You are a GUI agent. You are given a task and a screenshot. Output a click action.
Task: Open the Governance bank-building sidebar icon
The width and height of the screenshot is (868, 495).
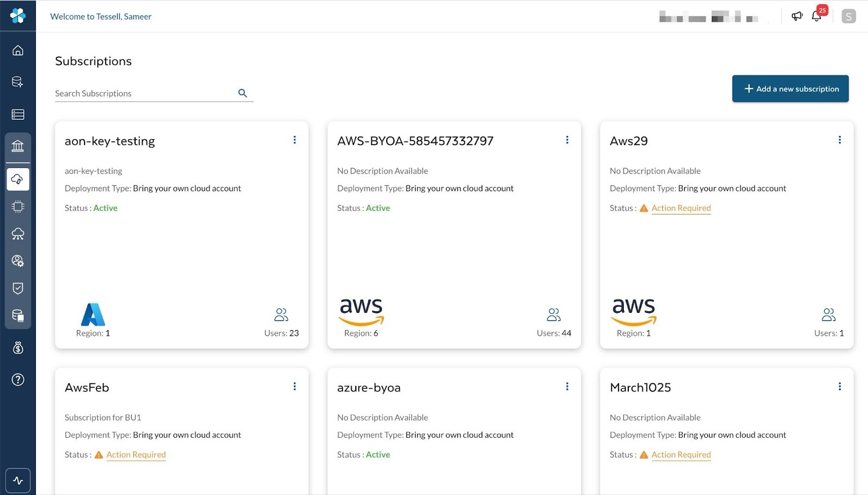18,146
